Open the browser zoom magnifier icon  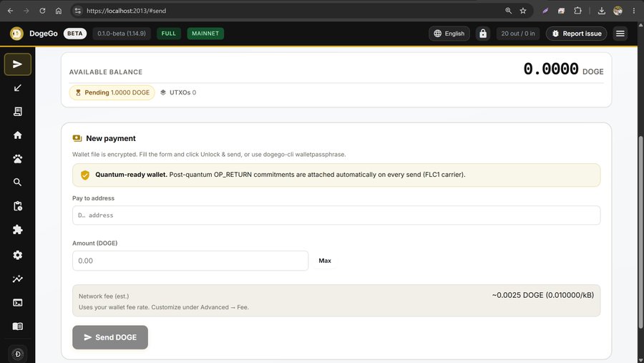[x=509, y=11]
